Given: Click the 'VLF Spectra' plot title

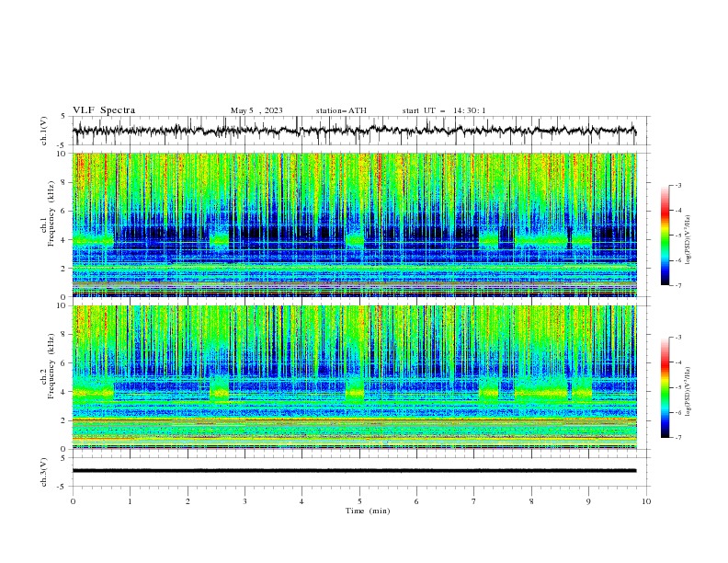Looking at the screenshot, I should (104, 110).
